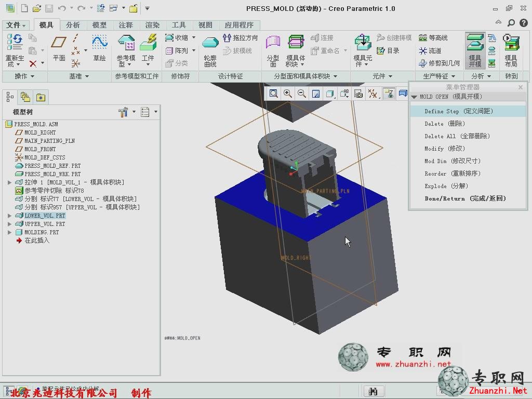
Task: Expand the LOWER_VOL.PRT node
Action: [9, 216]
